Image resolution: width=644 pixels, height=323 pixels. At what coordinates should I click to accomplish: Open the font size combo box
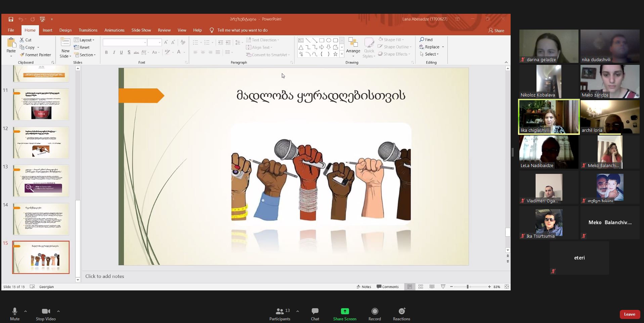[x=155, y=42]
